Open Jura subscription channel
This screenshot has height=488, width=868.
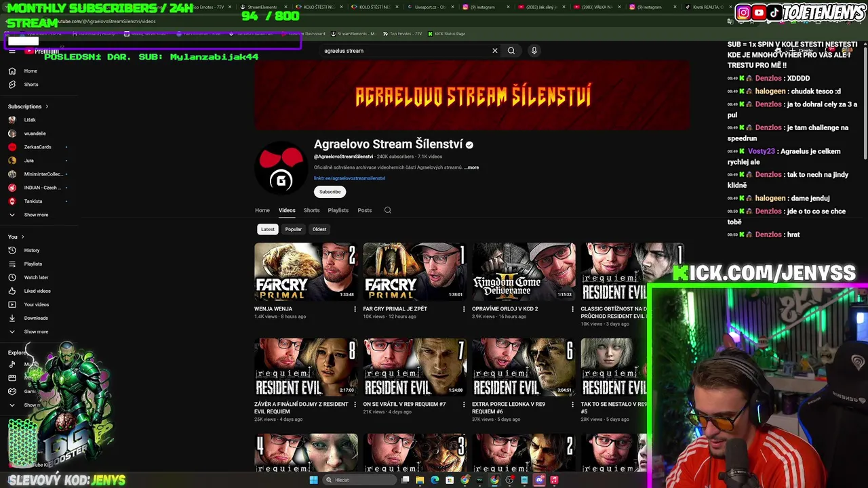click(31, 161)
